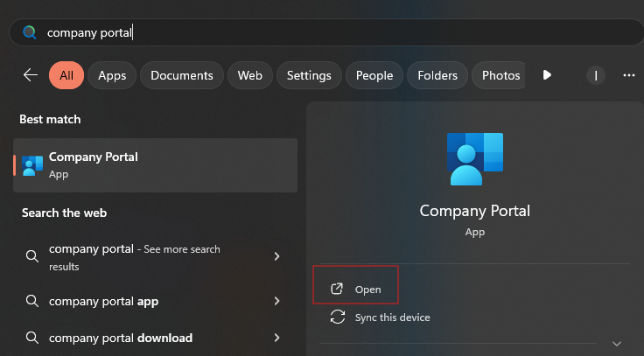
Task: Show more filter tabs with play arrow
Action: coord(547,75)
